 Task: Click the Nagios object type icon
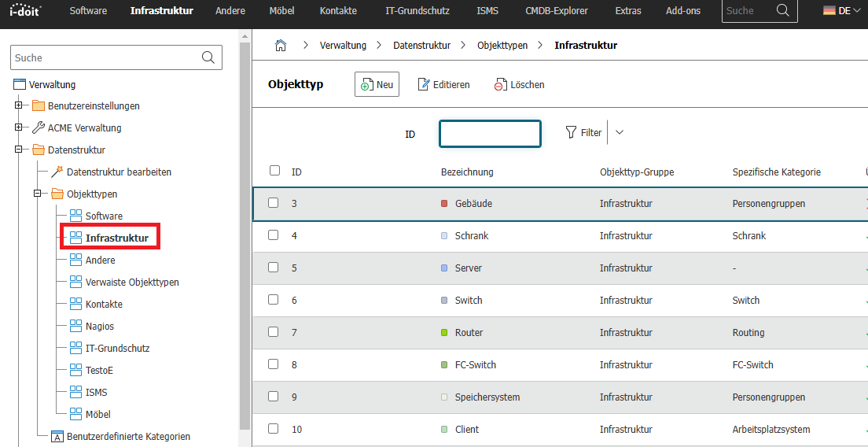[75, 327]
